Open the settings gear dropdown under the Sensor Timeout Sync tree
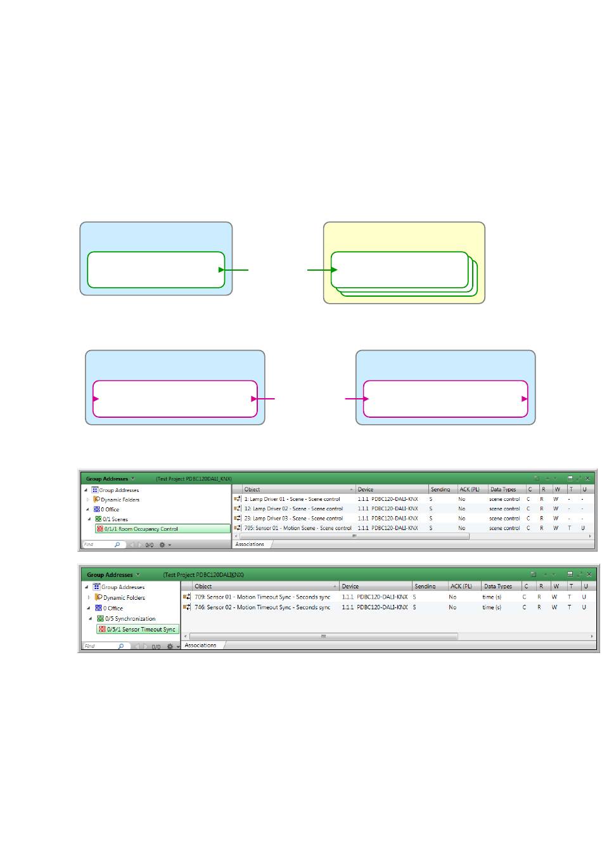602x868 pixels. 171,647
